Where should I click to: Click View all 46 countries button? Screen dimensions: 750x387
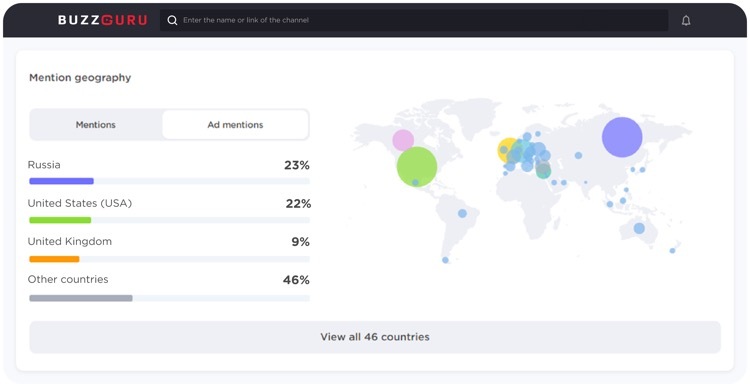tap(375, 337)
